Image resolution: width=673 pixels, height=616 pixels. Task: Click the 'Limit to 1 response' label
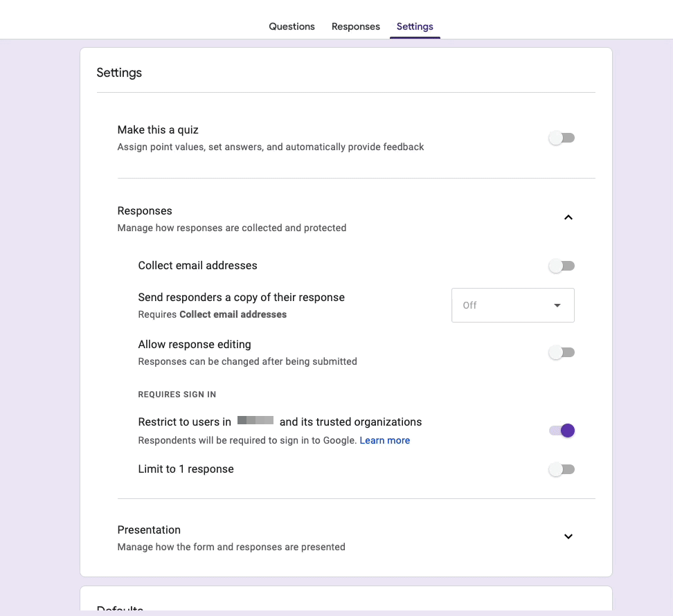pos(186,469)
